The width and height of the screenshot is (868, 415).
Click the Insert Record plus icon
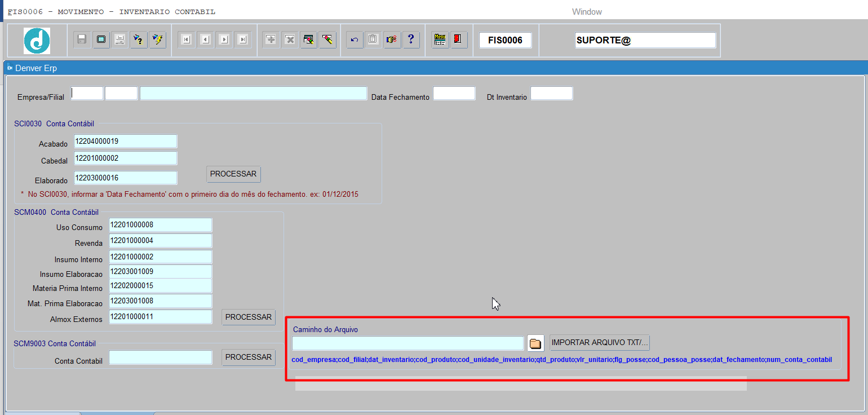point(271,39)
